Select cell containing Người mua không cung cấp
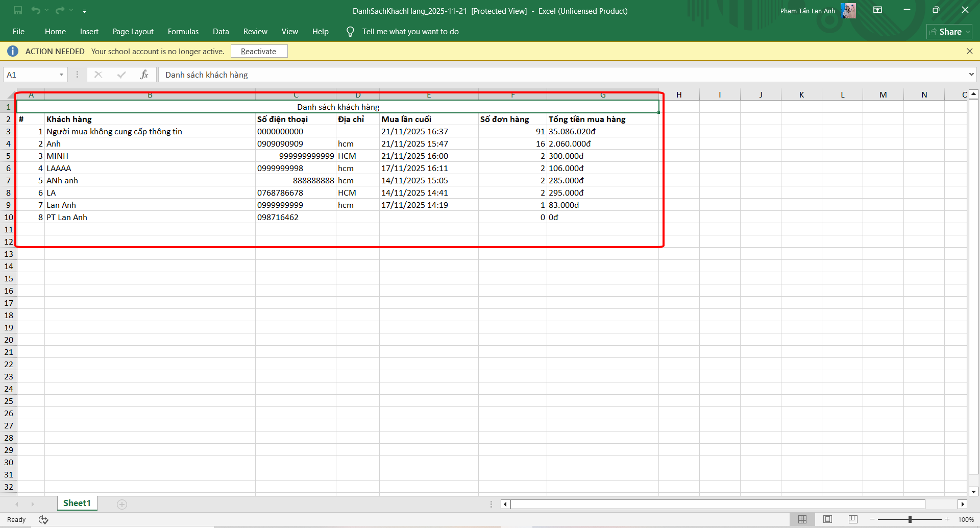The image size is (980, 528). click(114, 132)
